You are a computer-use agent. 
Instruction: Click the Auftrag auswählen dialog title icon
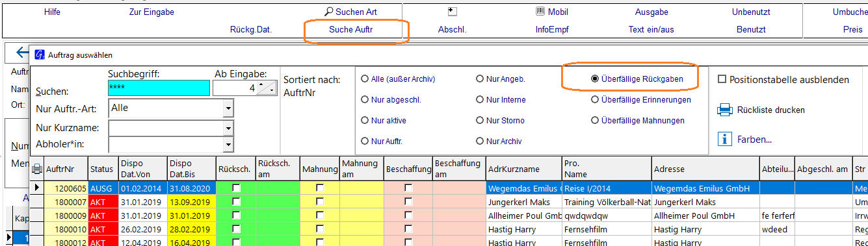coord(40,55)
